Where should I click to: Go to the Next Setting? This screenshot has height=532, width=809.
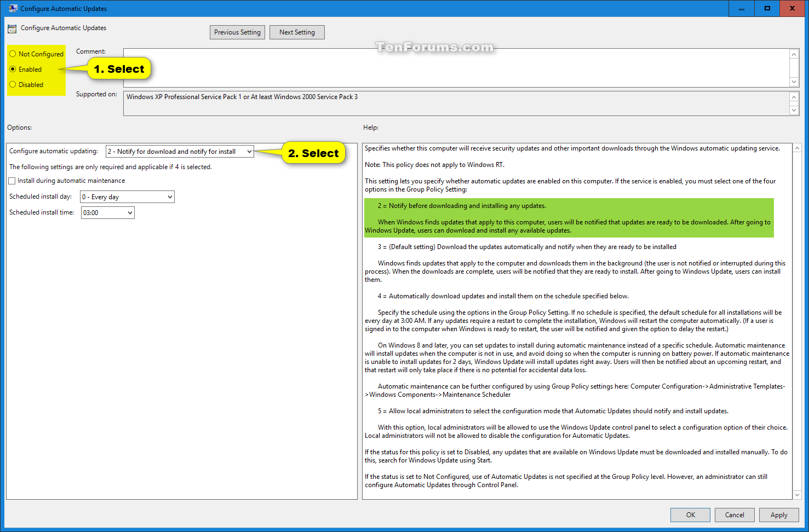(x=297, y=32)
